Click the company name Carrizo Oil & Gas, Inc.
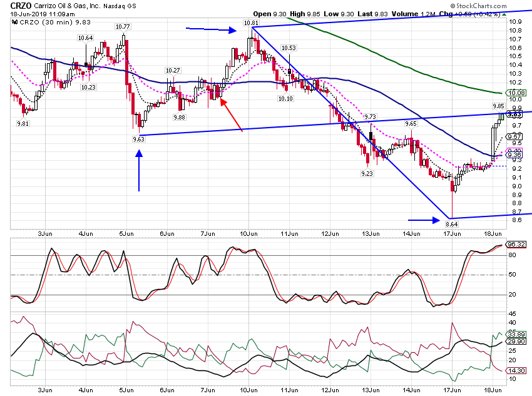Screen dimensions: 532x396 pos(67,6)
